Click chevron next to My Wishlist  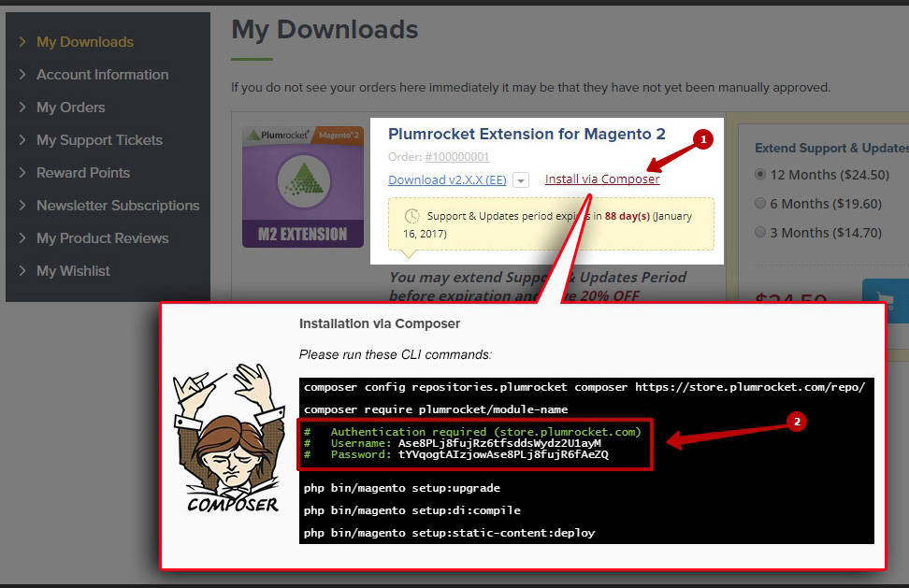22,270
